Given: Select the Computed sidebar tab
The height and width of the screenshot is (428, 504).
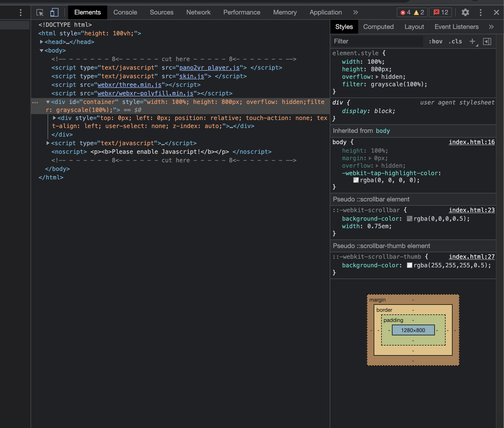Looking at the screenshot, I should click(378, 27).
